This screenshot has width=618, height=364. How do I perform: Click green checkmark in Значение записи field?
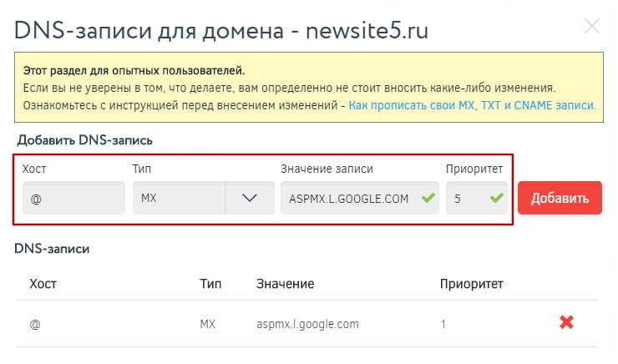(428, 199)
